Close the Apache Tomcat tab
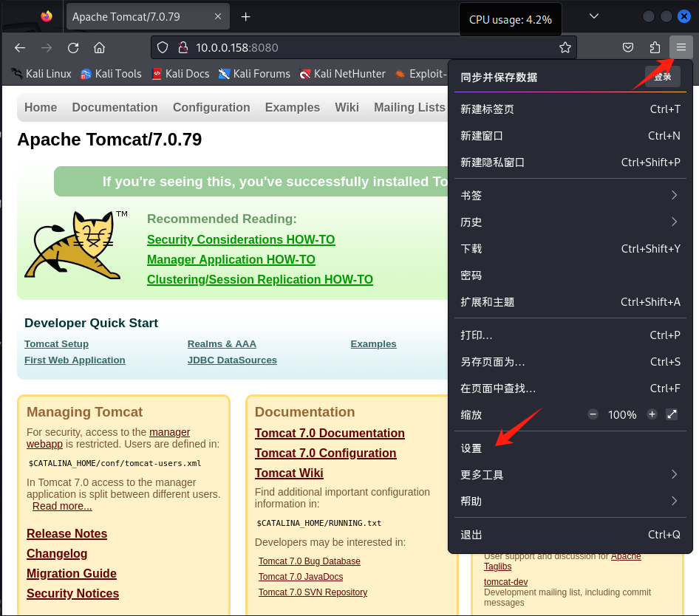 [218, 16]
